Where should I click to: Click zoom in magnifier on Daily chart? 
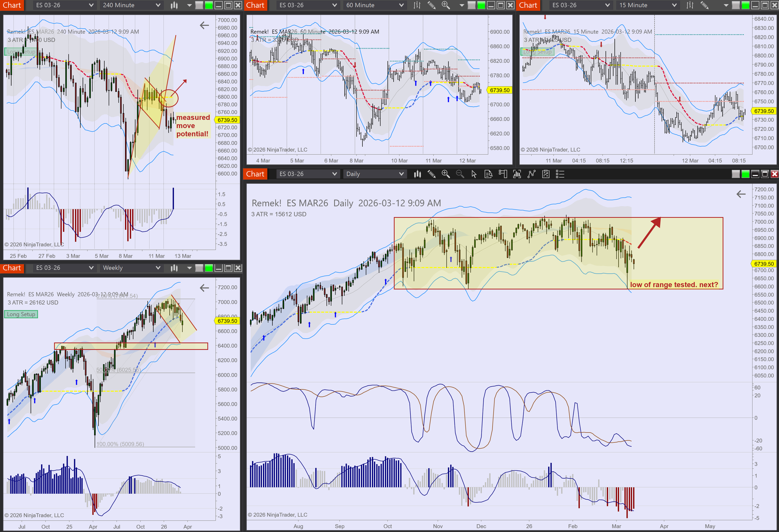click(446, 174)
